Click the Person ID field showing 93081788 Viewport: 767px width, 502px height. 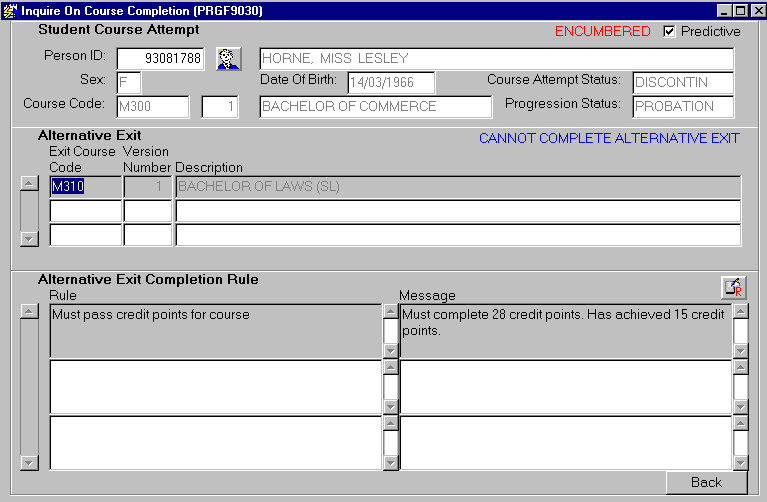click(x=160, y=59)
